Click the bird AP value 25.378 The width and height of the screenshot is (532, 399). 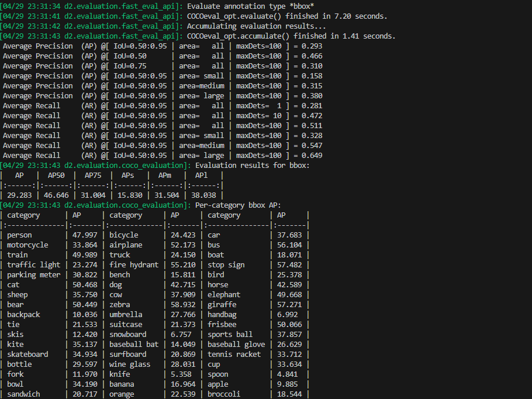pos(289,275)
